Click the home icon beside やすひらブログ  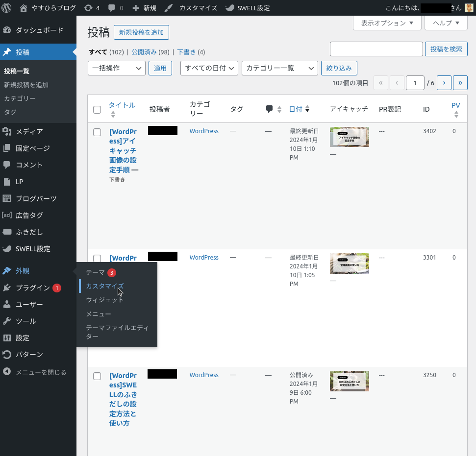[24, 8]
